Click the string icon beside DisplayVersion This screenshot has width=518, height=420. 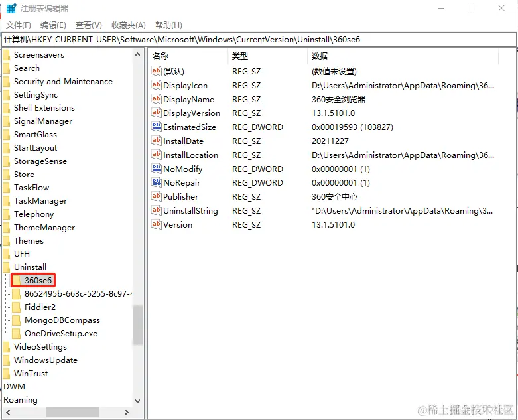tap(156, 113)
